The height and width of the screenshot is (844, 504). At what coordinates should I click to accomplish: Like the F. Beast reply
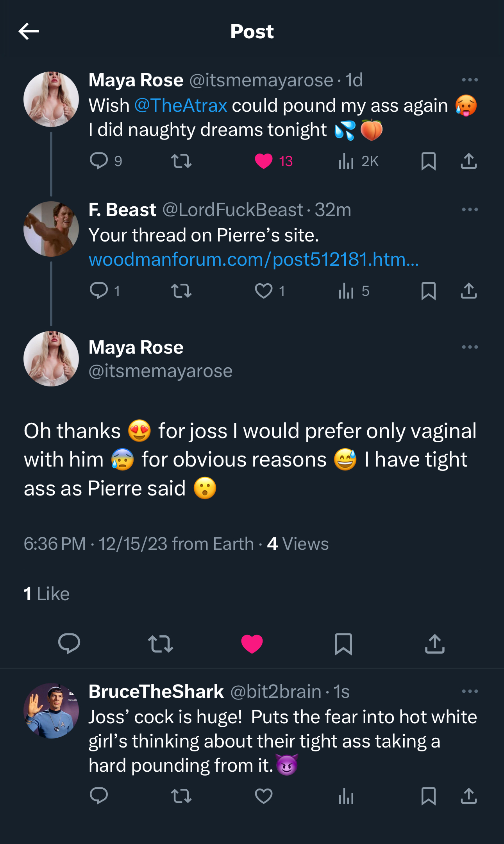(264, 291)
